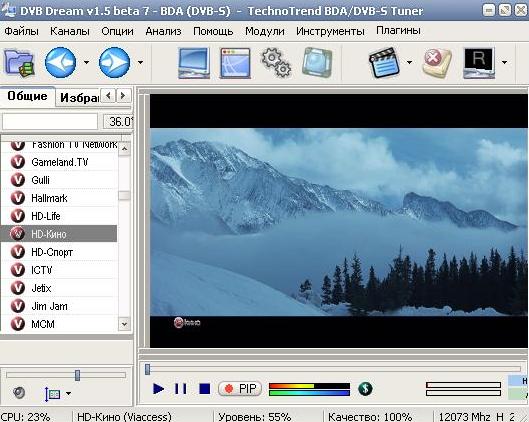
Task: Open the Помощь menu
Action: [x=213, y=31]
